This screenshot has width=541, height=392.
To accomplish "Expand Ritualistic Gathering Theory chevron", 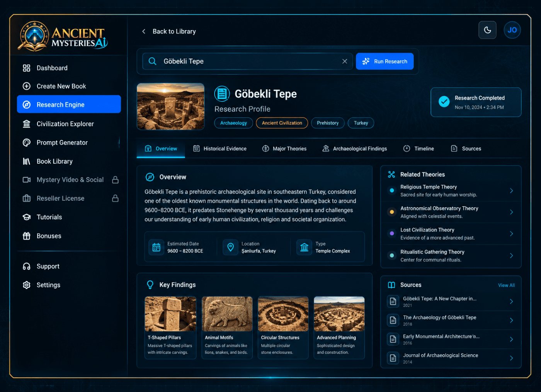I will 512,256.
